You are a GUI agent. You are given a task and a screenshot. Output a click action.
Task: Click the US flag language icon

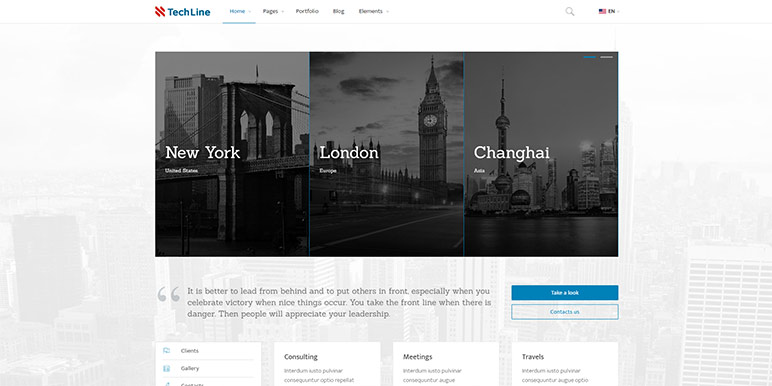pyautogui.click(x=602, y=11)
